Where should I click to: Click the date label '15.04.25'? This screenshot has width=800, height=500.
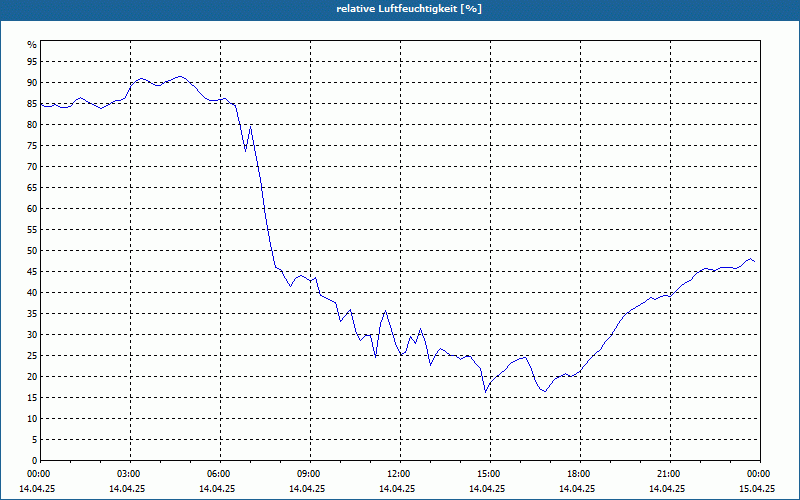pos(757,489)
